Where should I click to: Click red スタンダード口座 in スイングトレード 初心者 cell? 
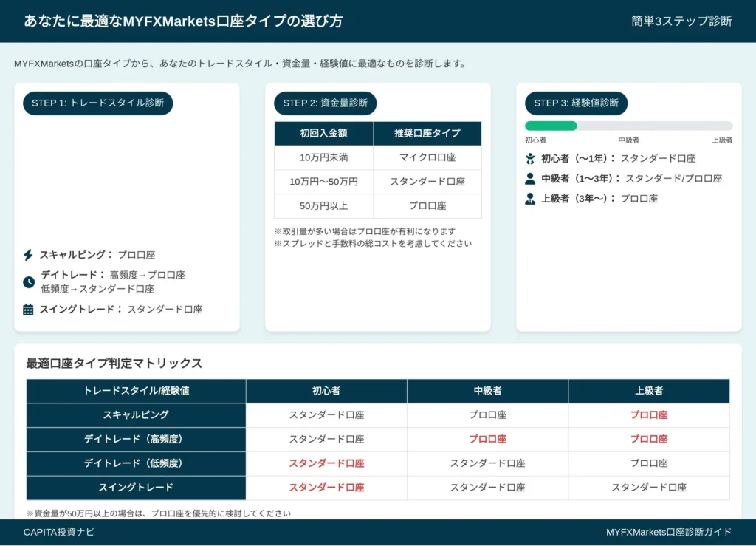[326, 488]
